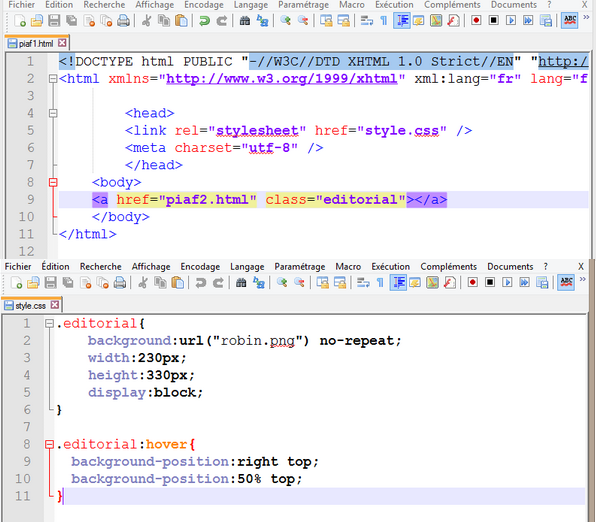
Task: Toggle word wrap in piaf1.html window
Action: coord(367,21)
